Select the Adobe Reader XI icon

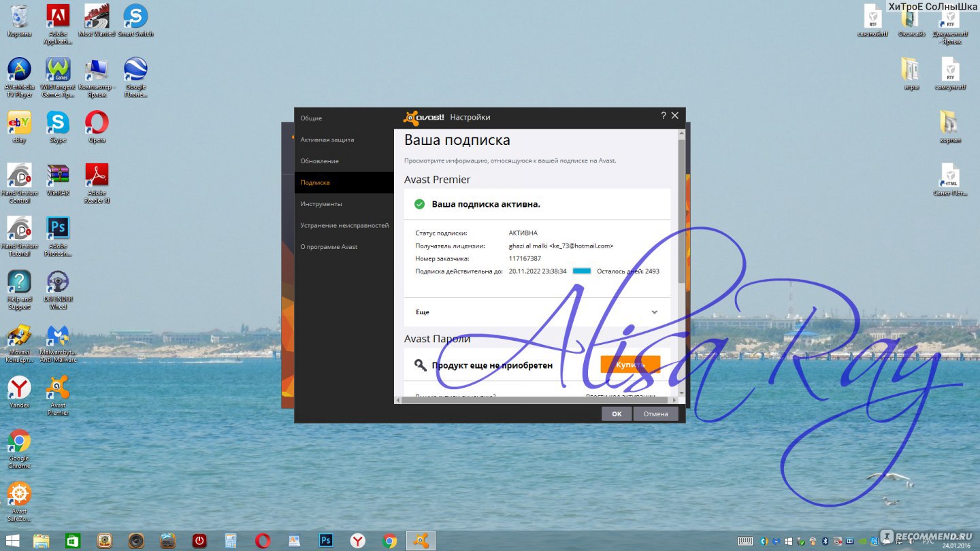click(x=97, y=184)
